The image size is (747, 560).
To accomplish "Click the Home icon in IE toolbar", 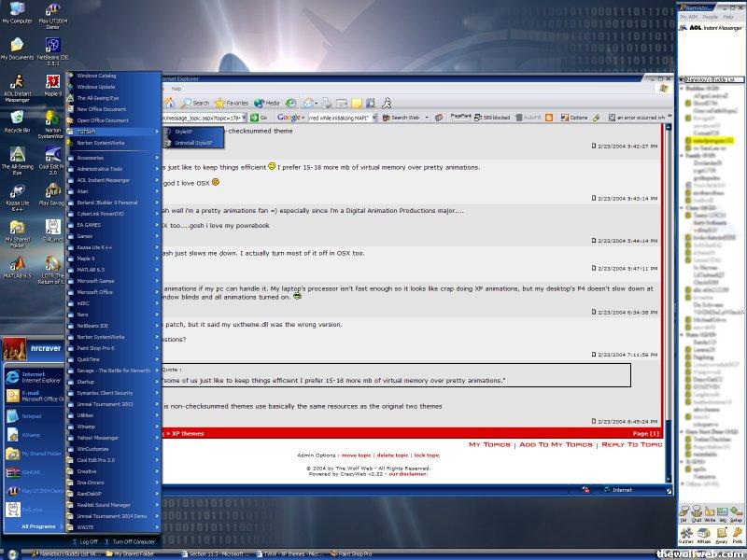I will 171,103.
